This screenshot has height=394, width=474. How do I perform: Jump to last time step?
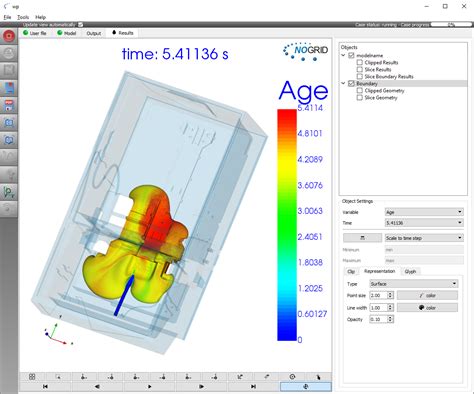click(x=253, y=386)
